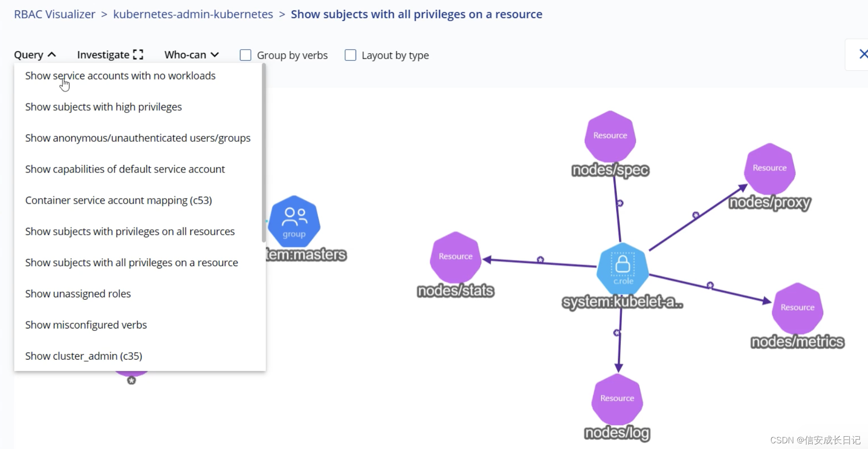The width and height of the screenshot is (868, 449).
Task: Select Show cluster_admin (c35) query
Action: pos(84,356)
